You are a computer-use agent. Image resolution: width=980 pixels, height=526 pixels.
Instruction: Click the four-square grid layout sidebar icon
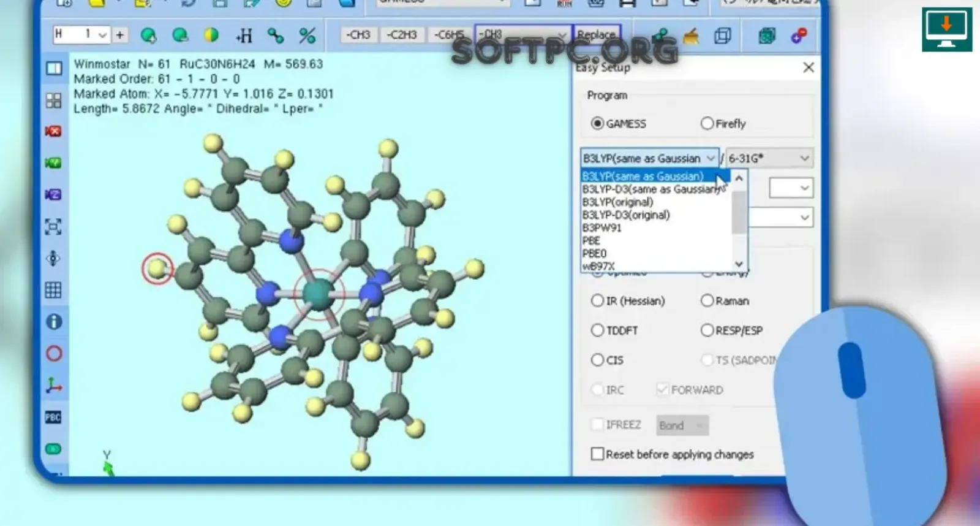coord(53,100)
